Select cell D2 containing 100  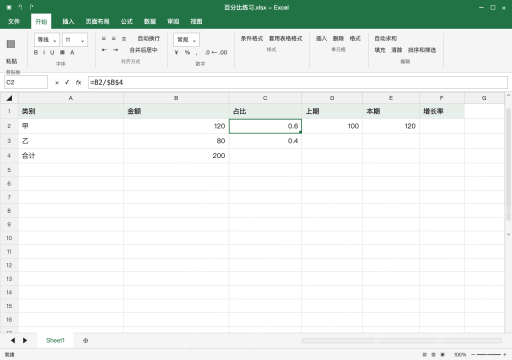332,126
